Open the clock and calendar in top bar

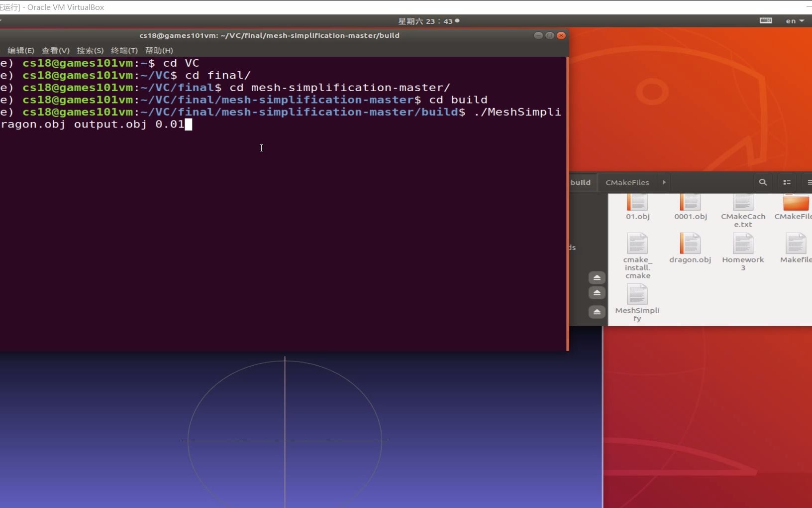428,21
